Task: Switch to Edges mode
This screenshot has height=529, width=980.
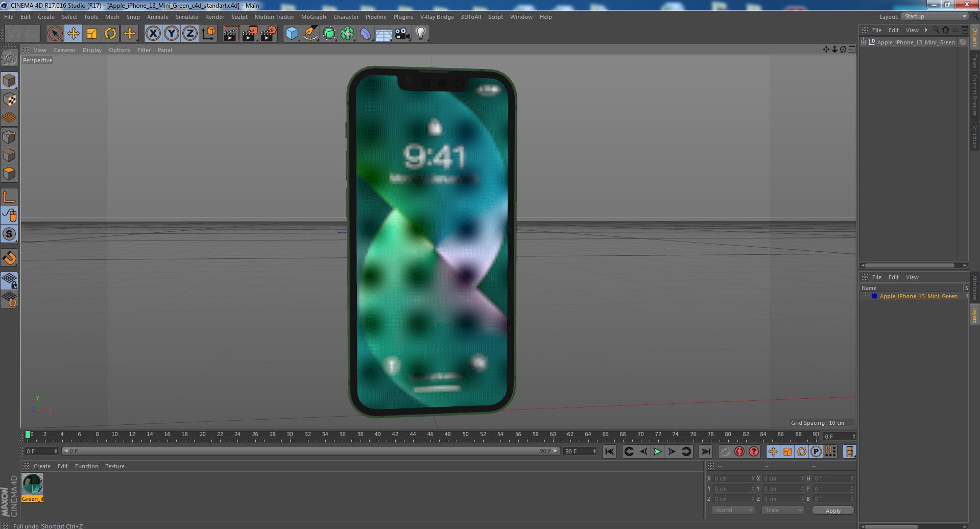Action: (9, 155)
